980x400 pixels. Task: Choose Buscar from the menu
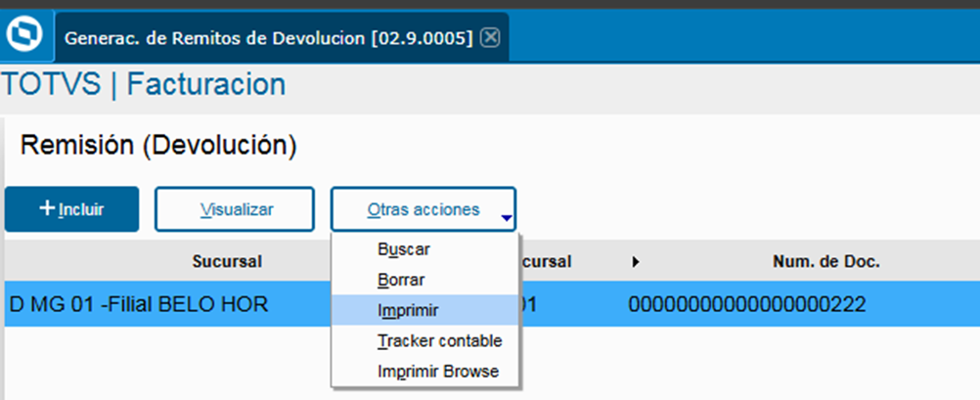click(425, 249)
